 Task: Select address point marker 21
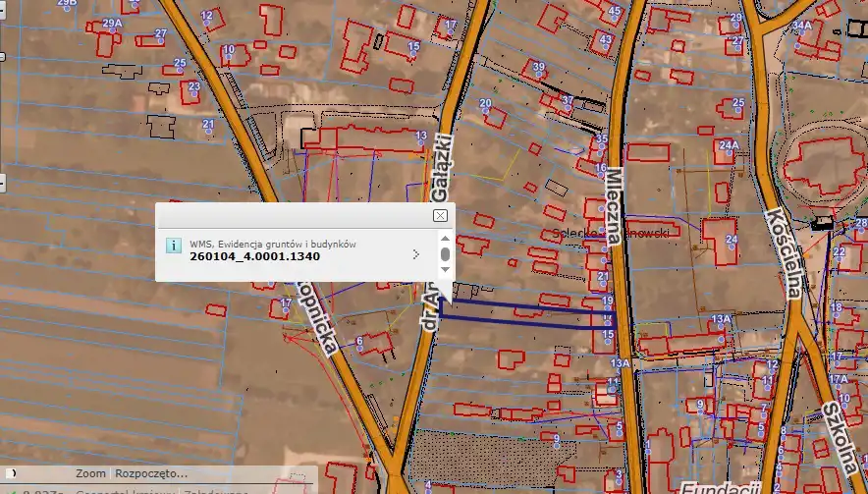pyautogui.click(x=208, y=132)
